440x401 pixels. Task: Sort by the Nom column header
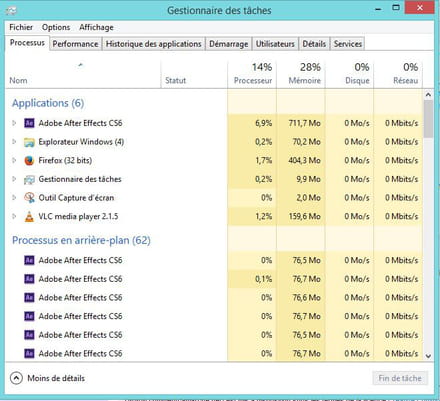point(83,74)
